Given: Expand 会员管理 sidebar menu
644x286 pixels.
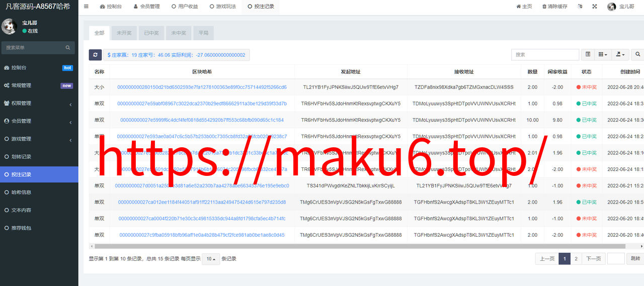Looking at the screenshot, I should click(x=39, y=121).
